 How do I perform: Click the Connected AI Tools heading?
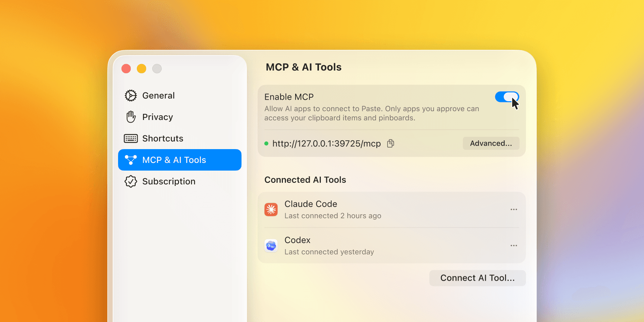(305, 180)
